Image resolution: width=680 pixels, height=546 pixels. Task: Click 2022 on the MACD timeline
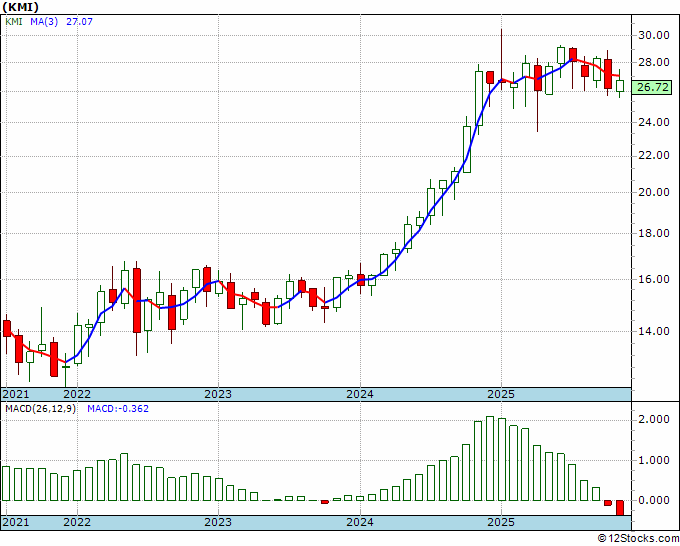[x=77, y=522]
